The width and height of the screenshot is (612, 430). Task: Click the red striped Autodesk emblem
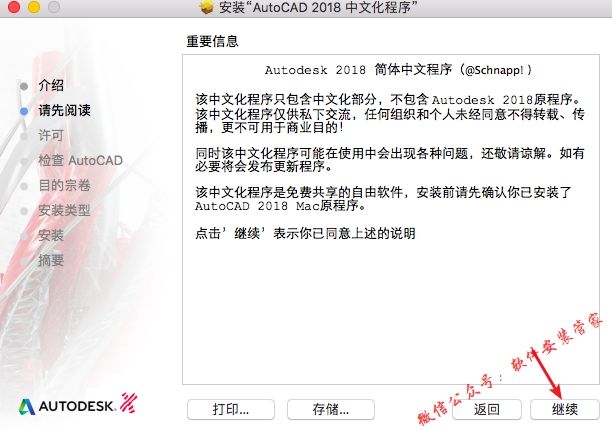tap(128, 403)
